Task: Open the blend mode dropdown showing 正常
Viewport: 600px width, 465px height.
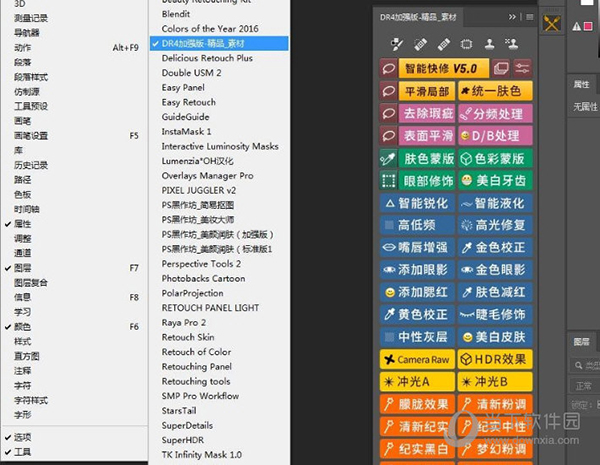Action: click(584, 386)
